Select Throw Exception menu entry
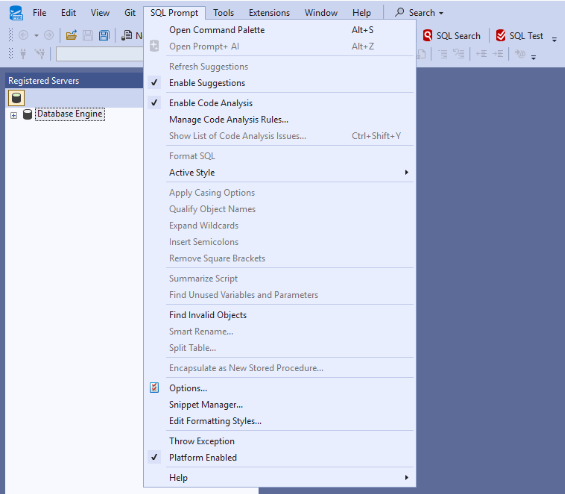Image resolution: width=565 pixels, height=494 pixels. pyautogui.click(x=279, y=441)
